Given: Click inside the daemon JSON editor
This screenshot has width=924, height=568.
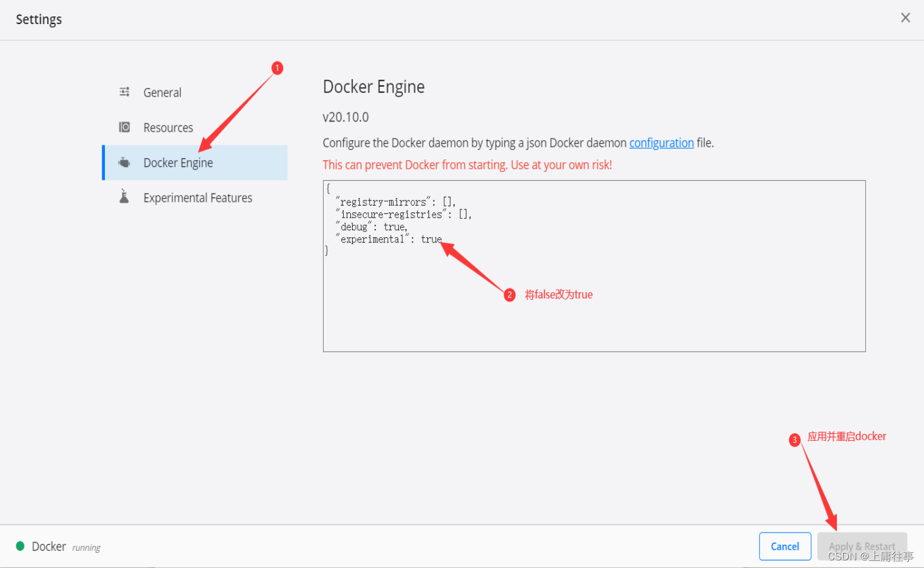Looking at the screenshot, I should 594,266.
